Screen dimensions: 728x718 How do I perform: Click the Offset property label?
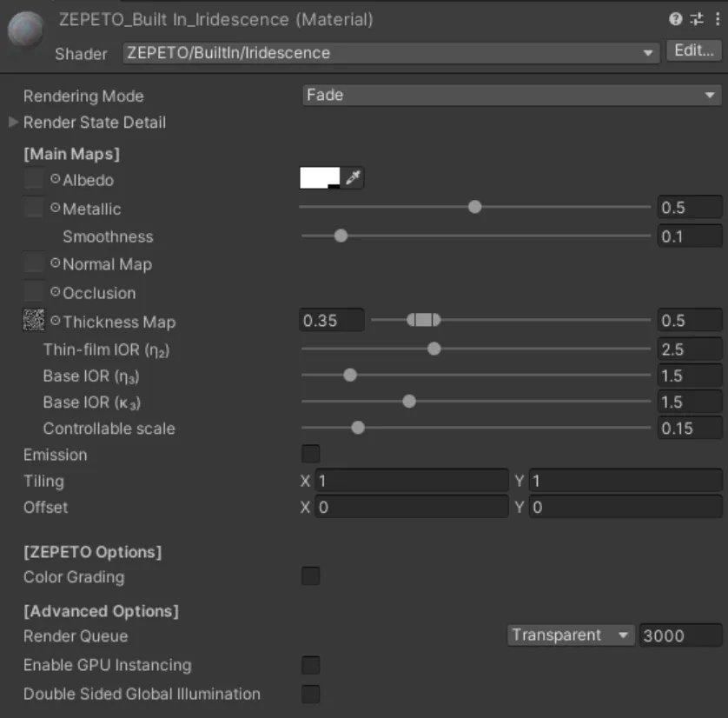pyautogui.click(x=45, y=507)
